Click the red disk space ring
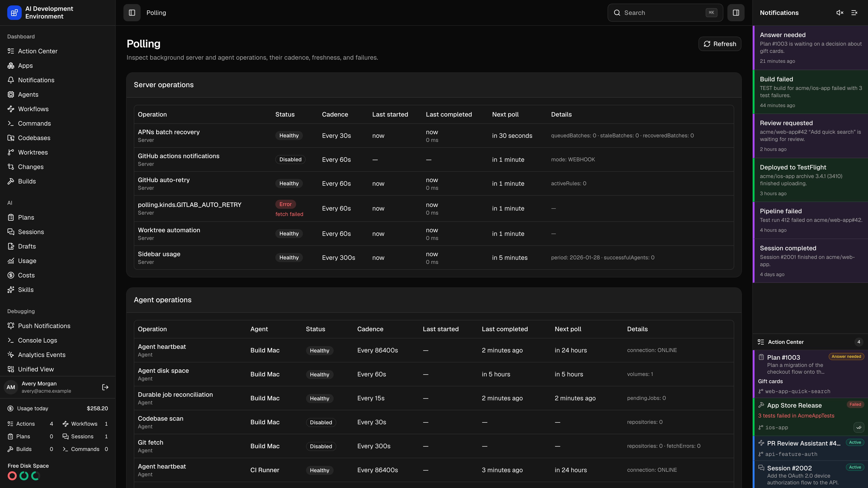Screen dimensions: 868x488 click(x=12, y=476)
